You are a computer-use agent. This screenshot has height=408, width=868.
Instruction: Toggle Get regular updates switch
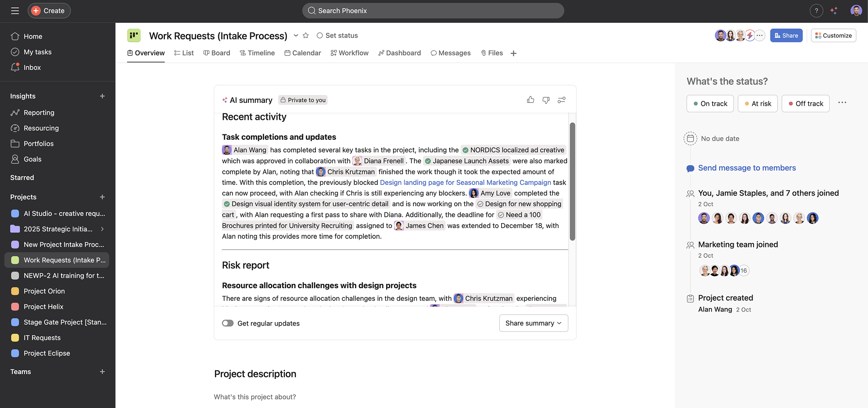tap(228, 323)
